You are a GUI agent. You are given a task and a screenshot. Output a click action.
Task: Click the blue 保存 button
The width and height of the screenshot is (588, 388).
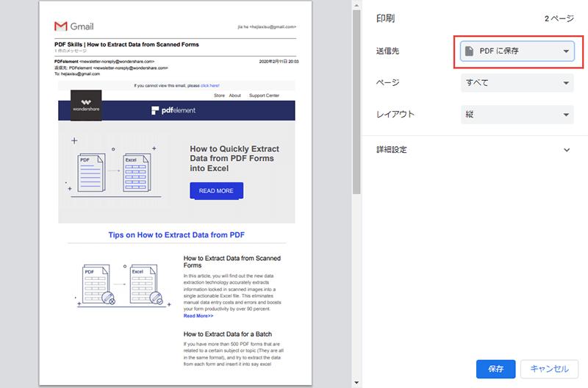(x=495, y=369)
